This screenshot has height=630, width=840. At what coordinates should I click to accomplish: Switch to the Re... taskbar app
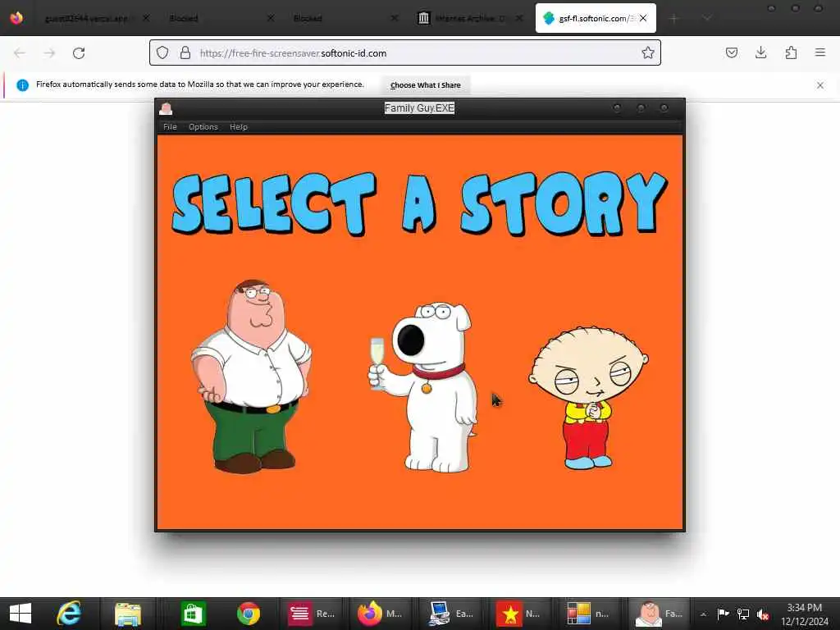pyautogui.click(x=312, y=614)
